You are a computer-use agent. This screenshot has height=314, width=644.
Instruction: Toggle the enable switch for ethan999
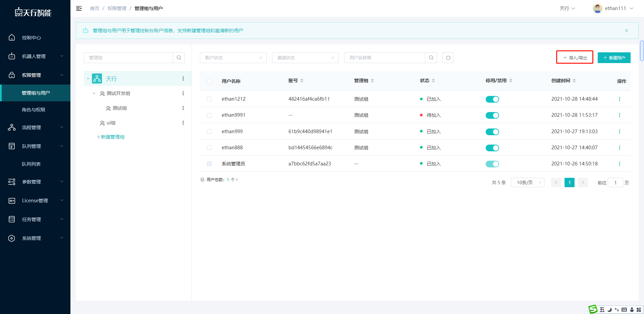pos(492,132)
